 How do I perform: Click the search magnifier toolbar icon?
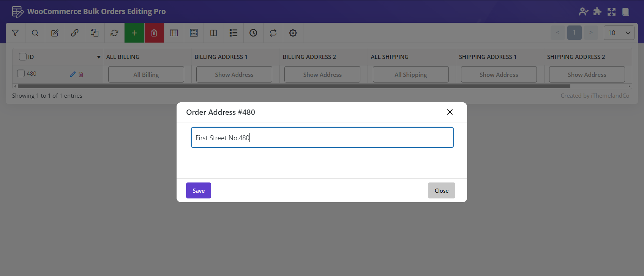[x=35, y=33]
